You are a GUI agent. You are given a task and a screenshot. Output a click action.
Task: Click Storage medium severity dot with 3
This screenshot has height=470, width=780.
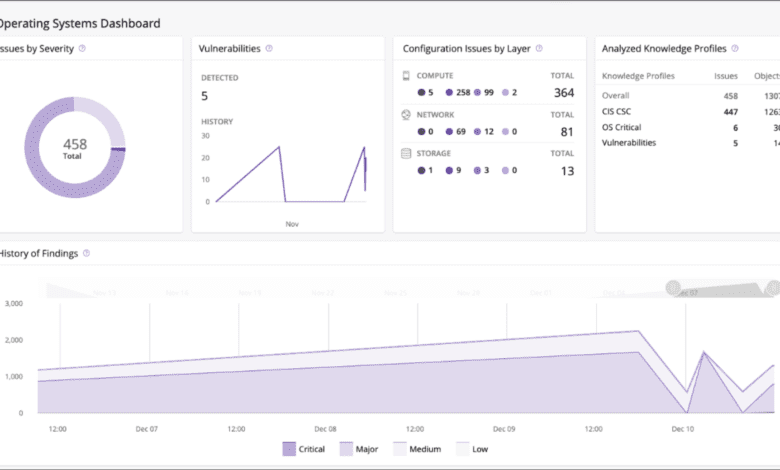click(x=478, y=171)
